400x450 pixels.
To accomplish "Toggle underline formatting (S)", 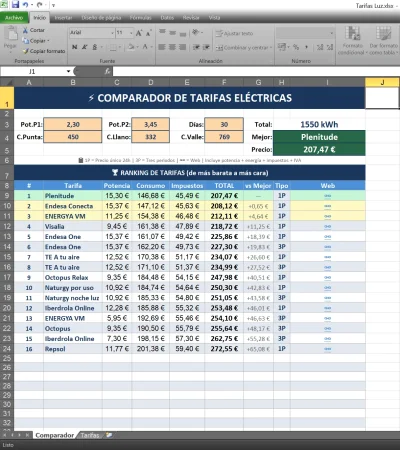I will pos(95,47).
